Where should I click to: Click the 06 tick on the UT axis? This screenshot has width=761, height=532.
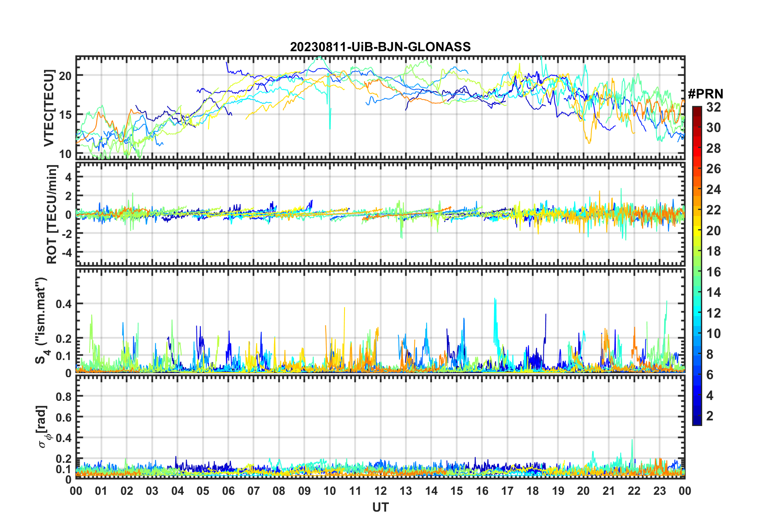click(x=228, y=491)
